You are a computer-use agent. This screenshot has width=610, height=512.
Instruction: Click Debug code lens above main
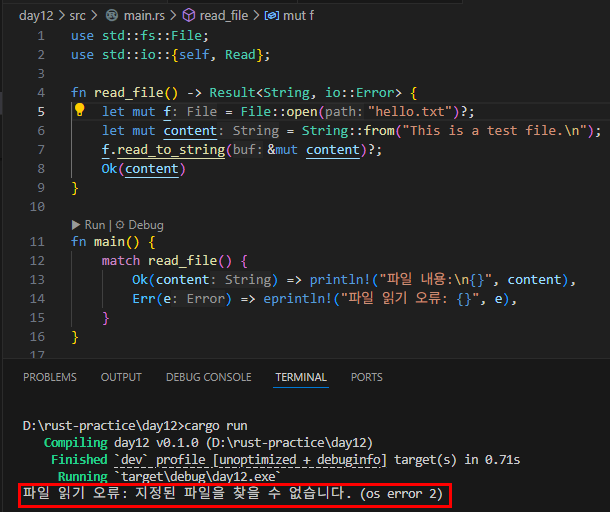pyautogui.click(x=146, y=225)
